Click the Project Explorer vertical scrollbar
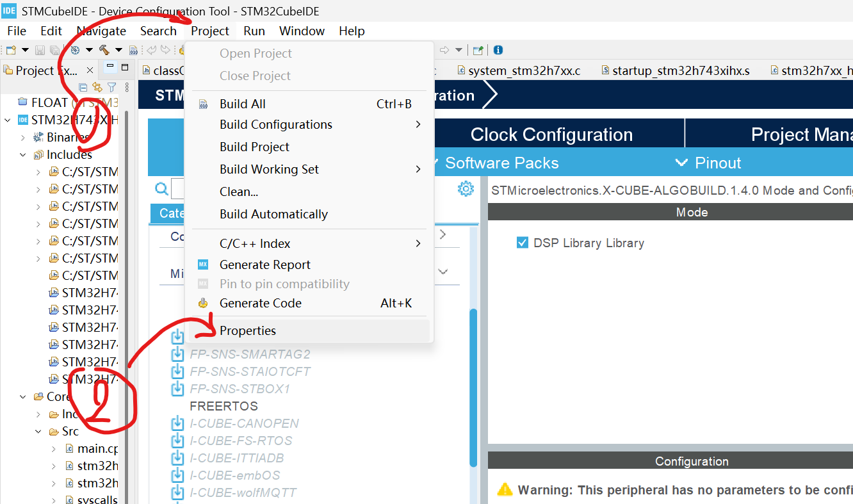 pos(127,307)
